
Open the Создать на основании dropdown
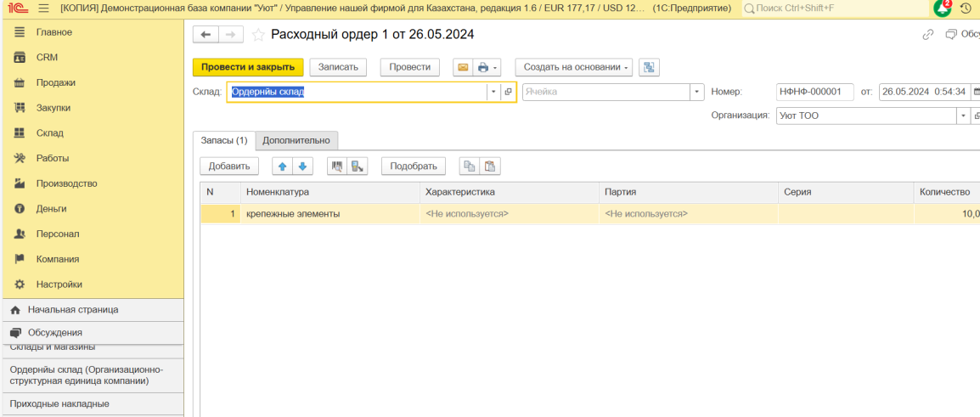[573, 67]
